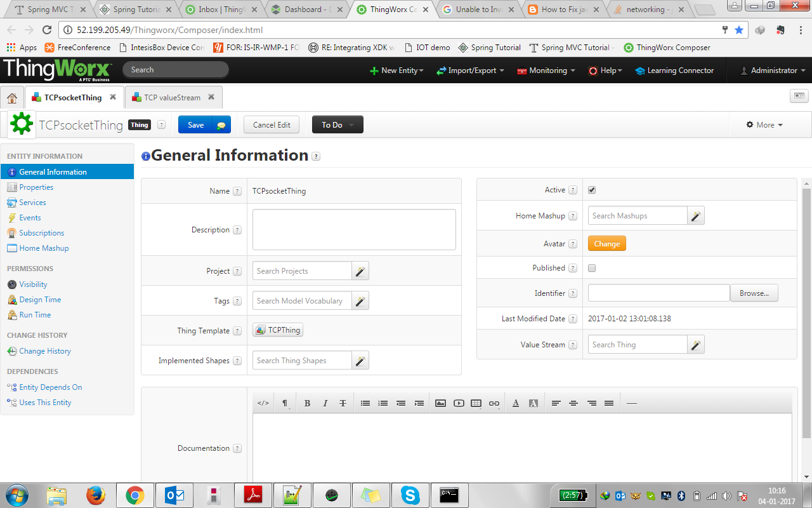The width and height of the screenshot is (812, 508).
Task: Open the Learning Connector link
Action: click(x=674, y=70)
